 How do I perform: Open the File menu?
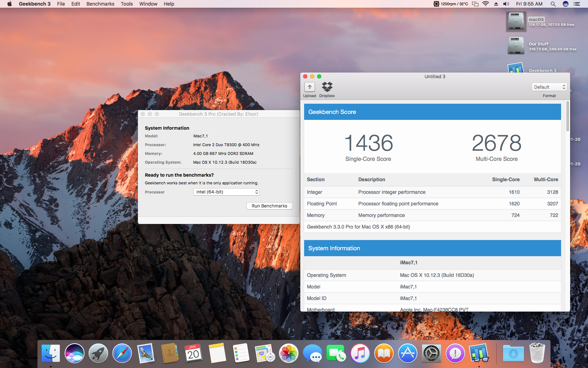[61, 4]
